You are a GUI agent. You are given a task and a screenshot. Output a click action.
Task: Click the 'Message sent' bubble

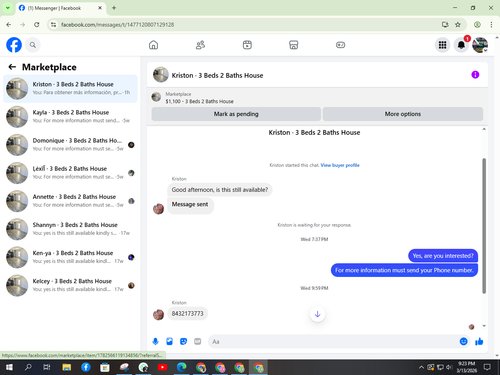(190, 205)
